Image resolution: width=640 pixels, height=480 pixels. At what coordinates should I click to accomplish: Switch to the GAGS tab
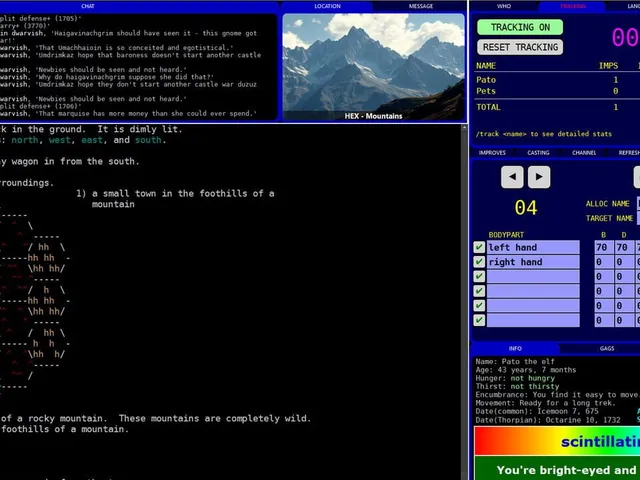tap(607, 348)
